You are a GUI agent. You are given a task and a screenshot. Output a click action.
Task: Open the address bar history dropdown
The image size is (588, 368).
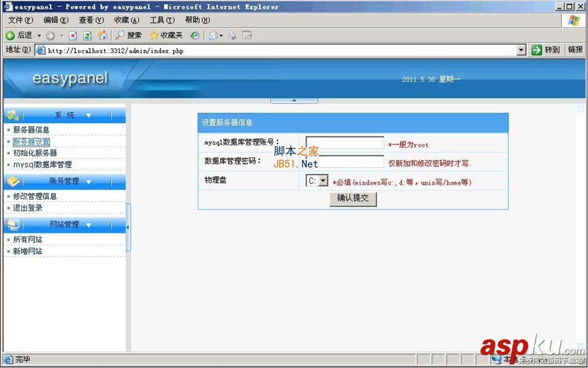point(521,50)
